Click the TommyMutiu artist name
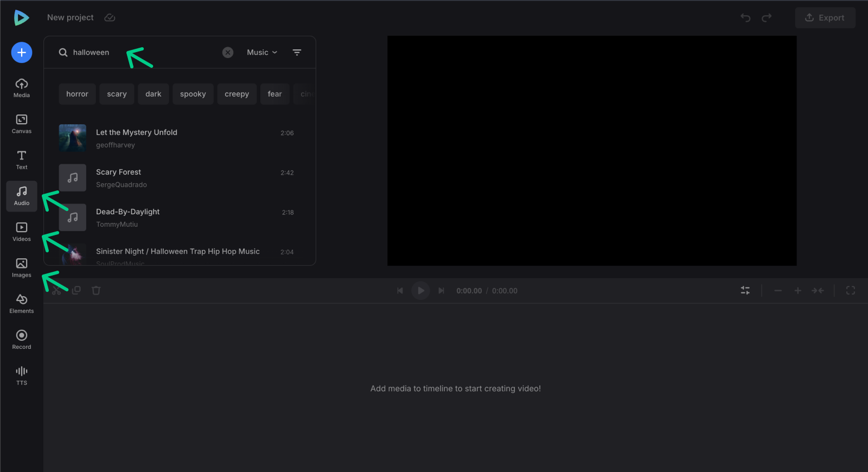Screen dimensions: 868x472 [117, 224]
